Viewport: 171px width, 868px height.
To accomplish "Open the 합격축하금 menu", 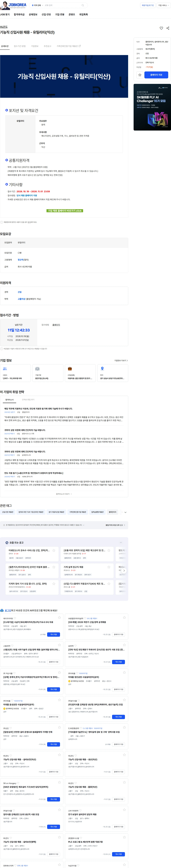I will tap(19, 15).
